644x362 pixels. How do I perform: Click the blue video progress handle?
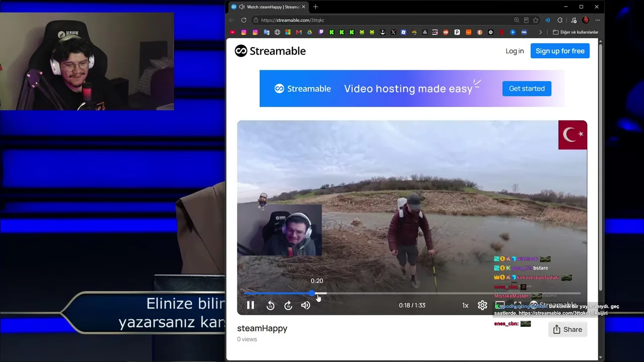coord(312,293)
